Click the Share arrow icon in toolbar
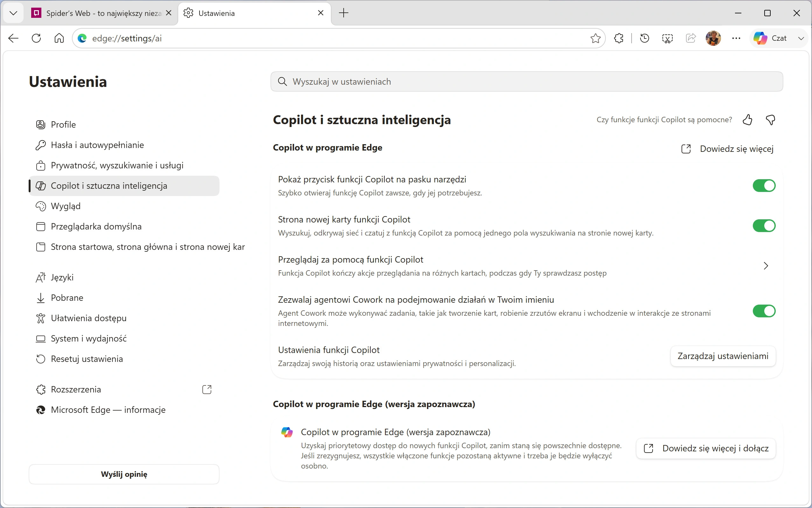812x508 pixels. pyautogui.click(x=690, y=38)
